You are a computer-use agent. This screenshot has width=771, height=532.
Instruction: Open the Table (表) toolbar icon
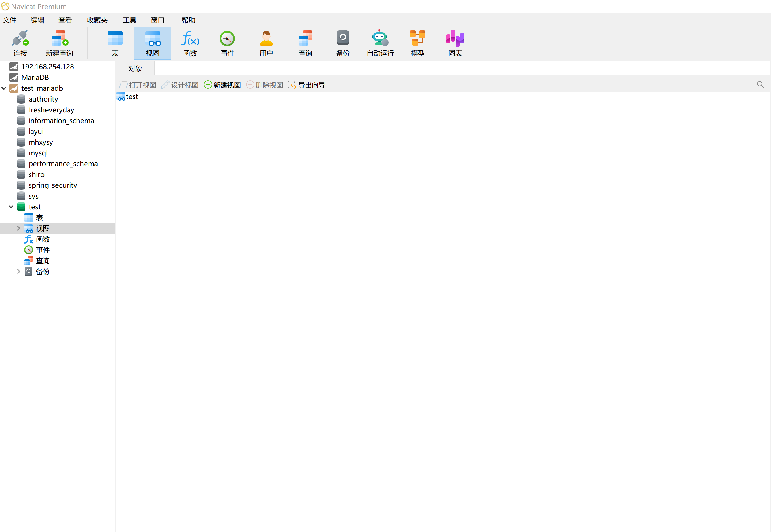(x=115, y=38)
